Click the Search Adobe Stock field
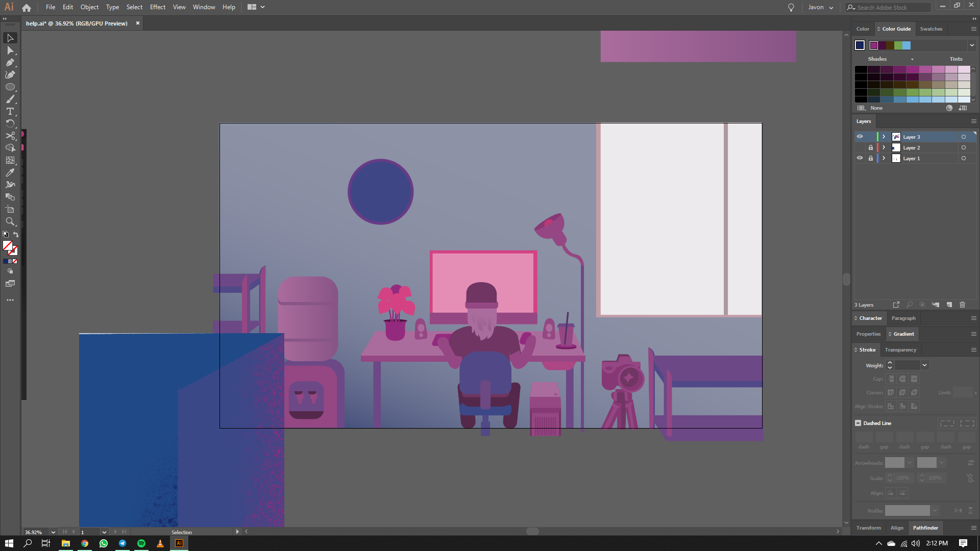 click(888, 8)
